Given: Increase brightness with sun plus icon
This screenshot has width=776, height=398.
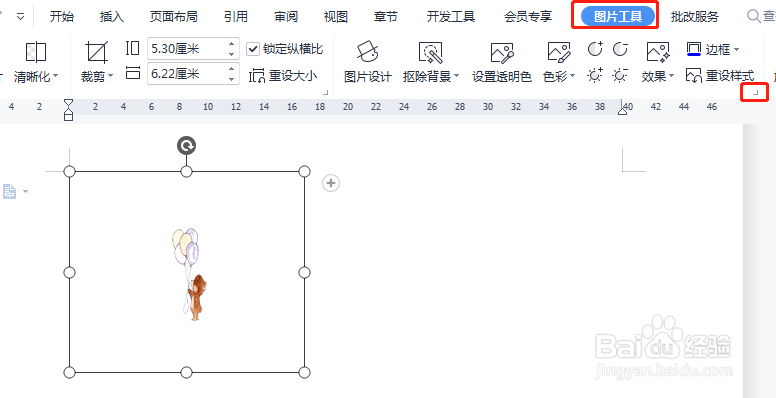Looking at the screenshot, I should click(x=595, y=75).
